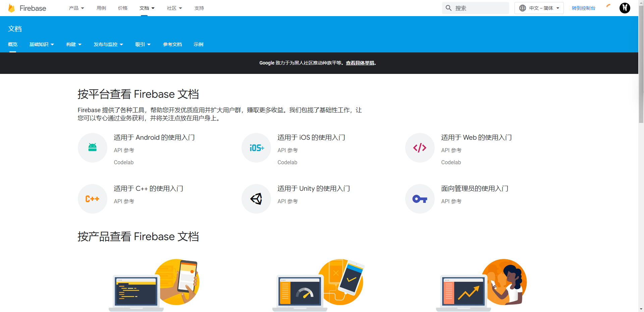The height and width of the screenshot is (312, 644).
Task: Click API 参考 under C++
Action: pyautogui.click(x=124, y=201)
